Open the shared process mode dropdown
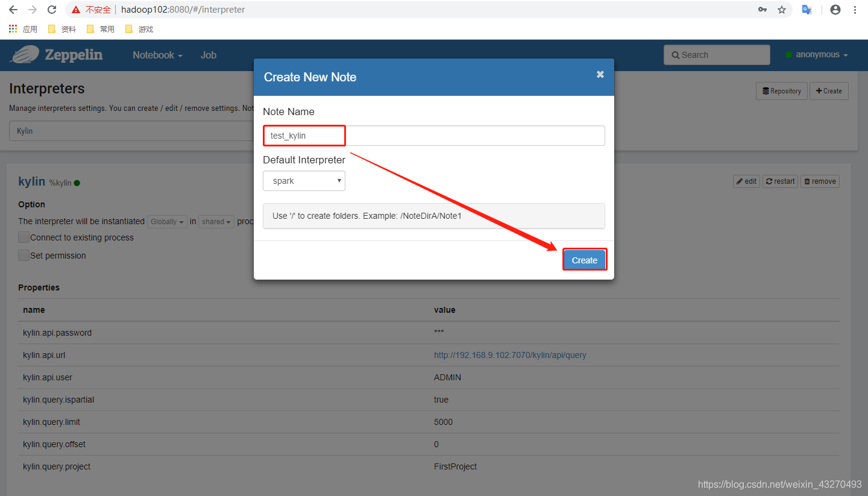Image resolution: width=868 pixels, height=496 pixels. pyautogui.click(x=216, y=222)
